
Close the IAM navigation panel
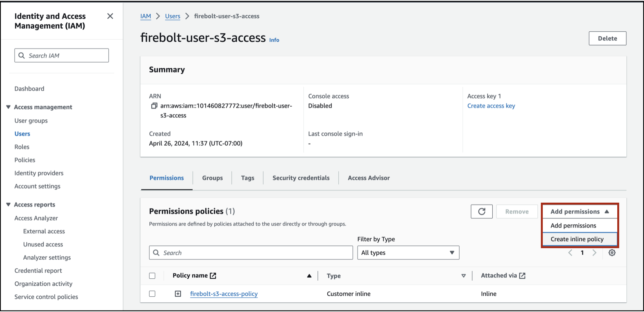coord(110,16)
